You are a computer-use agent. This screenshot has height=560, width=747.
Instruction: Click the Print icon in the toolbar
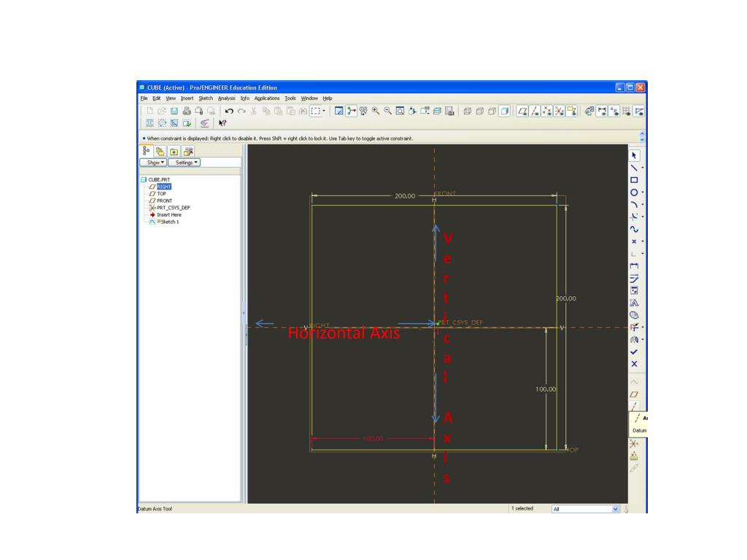(187, 112)
